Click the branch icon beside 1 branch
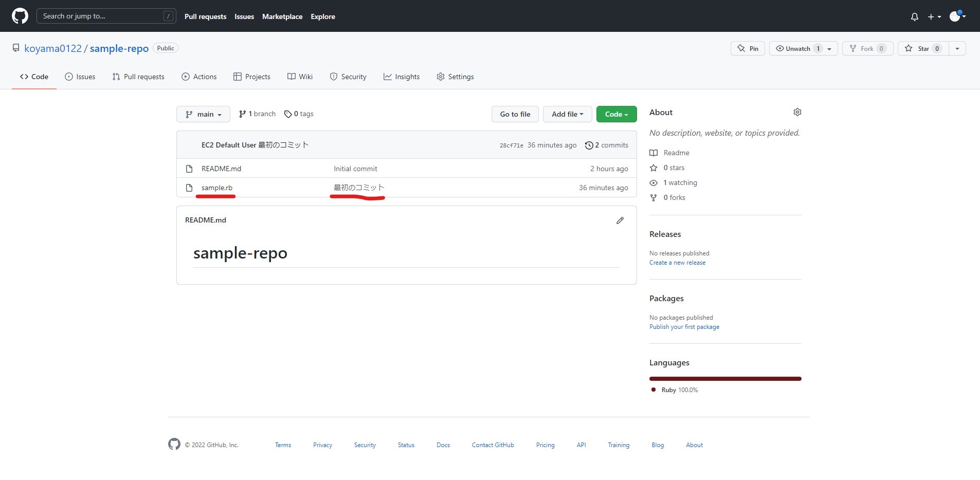980x480 pixels. click(242, 114)
